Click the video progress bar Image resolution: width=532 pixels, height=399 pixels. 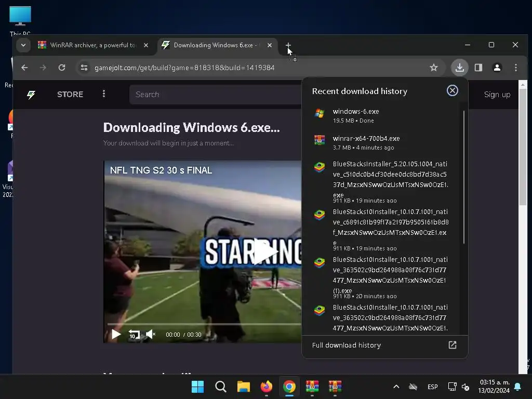tap(204, 324)
